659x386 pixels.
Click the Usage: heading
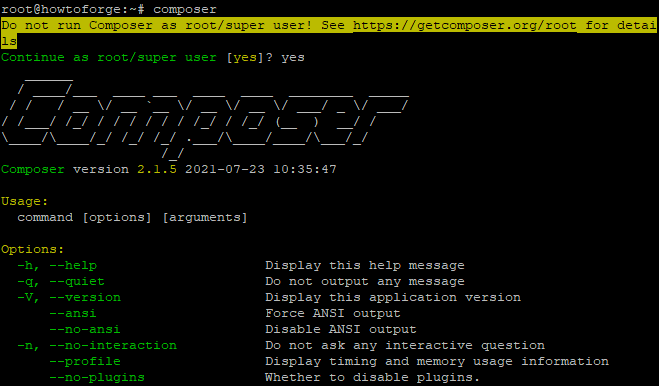pos(25,201)
